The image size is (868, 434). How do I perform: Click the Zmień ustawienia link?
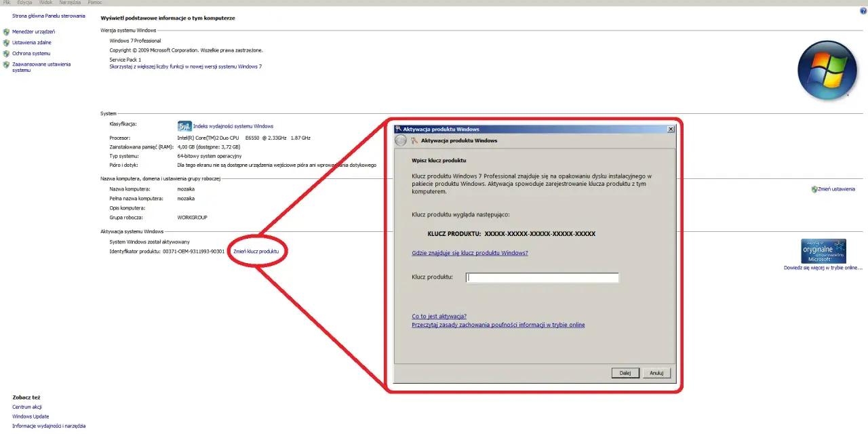(837, 189)
